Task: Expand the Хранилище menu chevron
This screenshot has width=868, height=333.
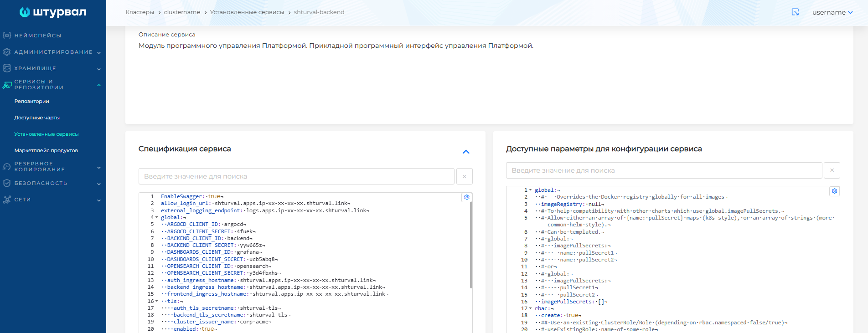Action: tap(99, 69)
